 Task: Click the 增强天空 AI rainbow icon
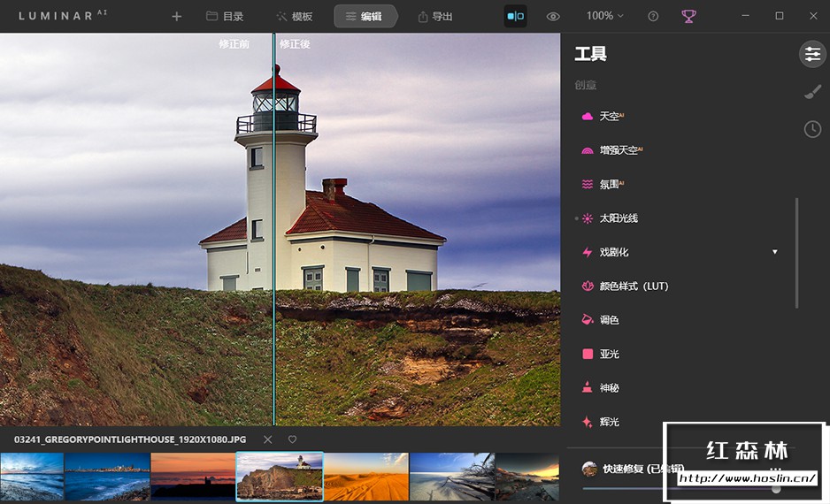[587, 150]
